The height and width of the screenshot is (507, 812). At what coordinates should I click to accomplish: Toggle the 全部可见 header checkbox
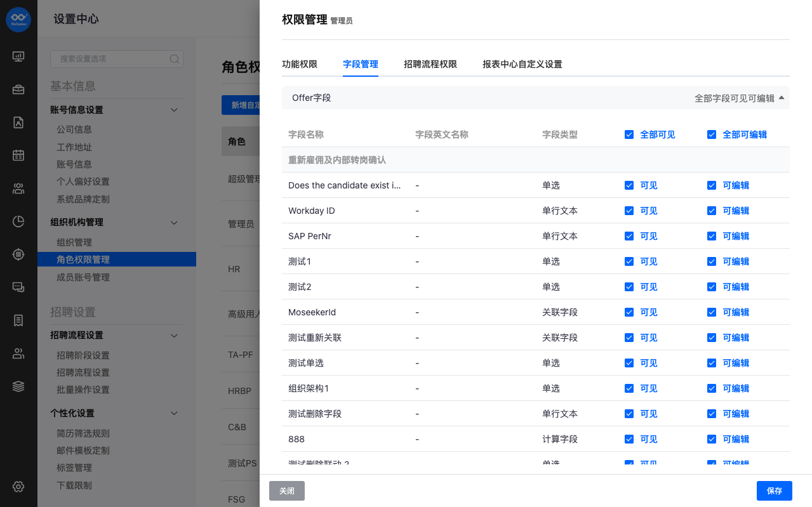629,135
